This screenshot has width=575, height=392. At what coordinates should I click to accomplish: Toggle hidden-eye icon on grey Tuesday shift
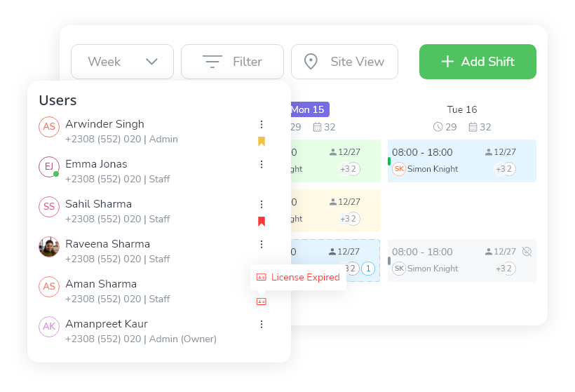click(x=527, y=251)
